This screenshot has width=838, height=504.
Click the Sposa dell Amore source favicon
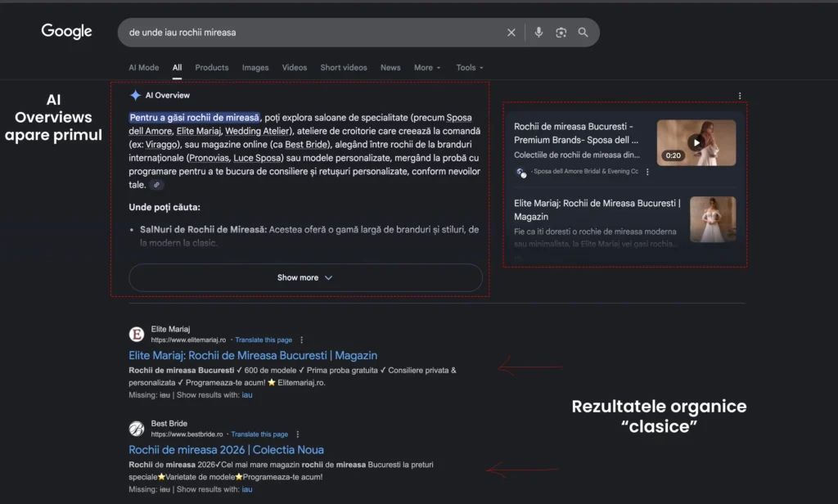(x=520, y=172)
